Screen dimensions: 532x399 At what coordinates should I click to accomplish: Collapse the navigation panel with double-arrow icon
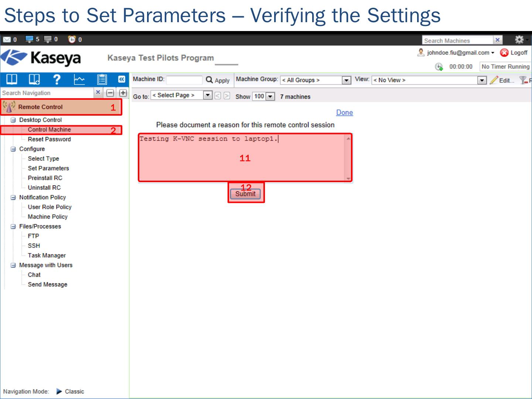pyautogui.click(x=122, y=79)
